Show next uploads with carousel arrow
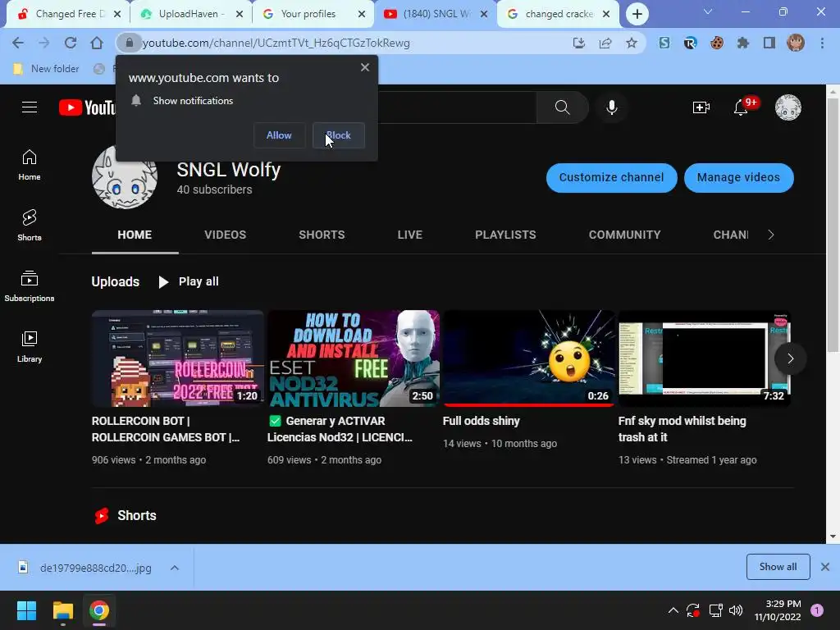Screen dimensions: 840x630 pyautogui.click(x=790, y=358)
